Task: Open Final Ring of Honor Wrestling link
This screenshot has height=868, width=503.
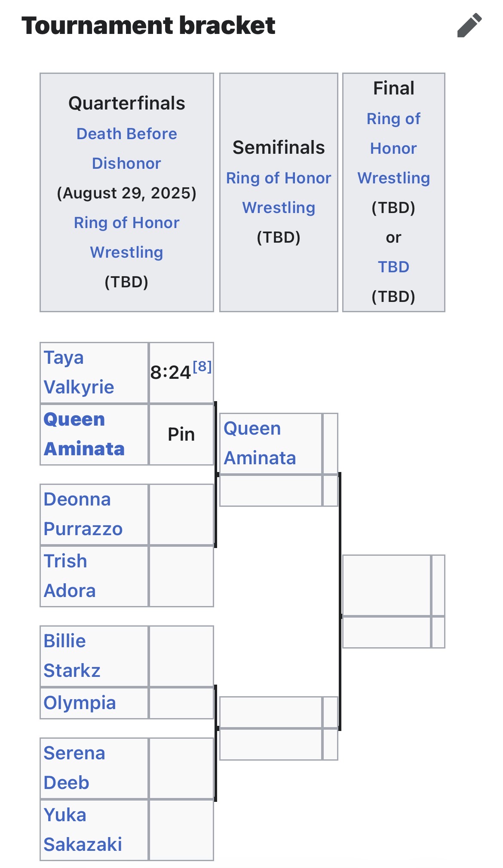Action: coord(393,148)
